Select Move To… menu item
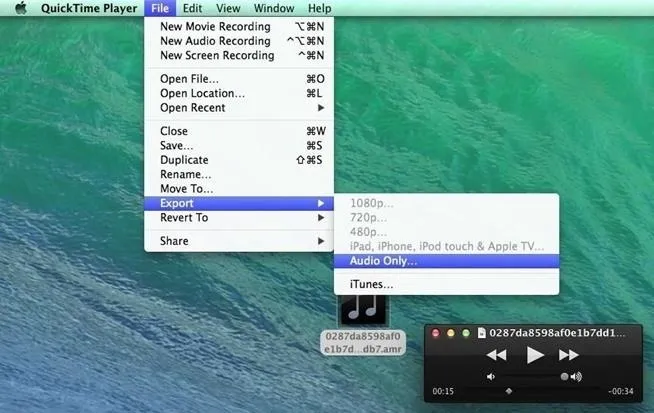 239,189
